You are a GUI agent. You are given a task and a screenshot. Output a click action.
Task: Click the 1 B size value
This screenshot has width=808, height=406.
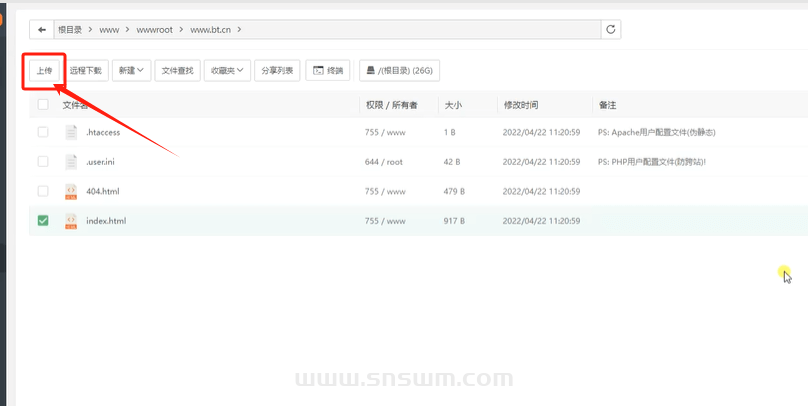pos(449,132)
